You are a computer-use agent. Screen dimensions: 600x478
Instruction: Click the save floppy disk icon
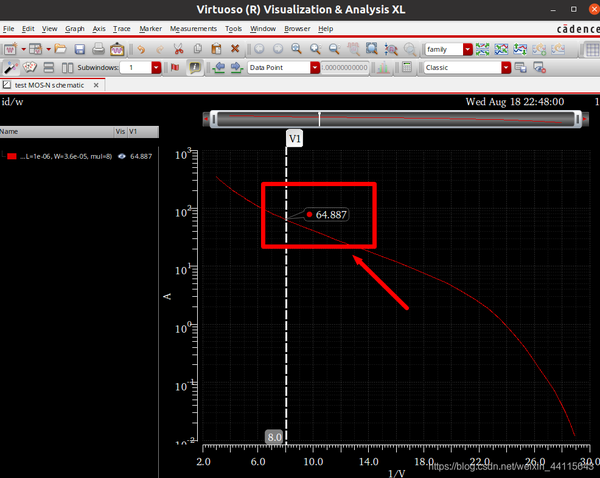point(80,49)
